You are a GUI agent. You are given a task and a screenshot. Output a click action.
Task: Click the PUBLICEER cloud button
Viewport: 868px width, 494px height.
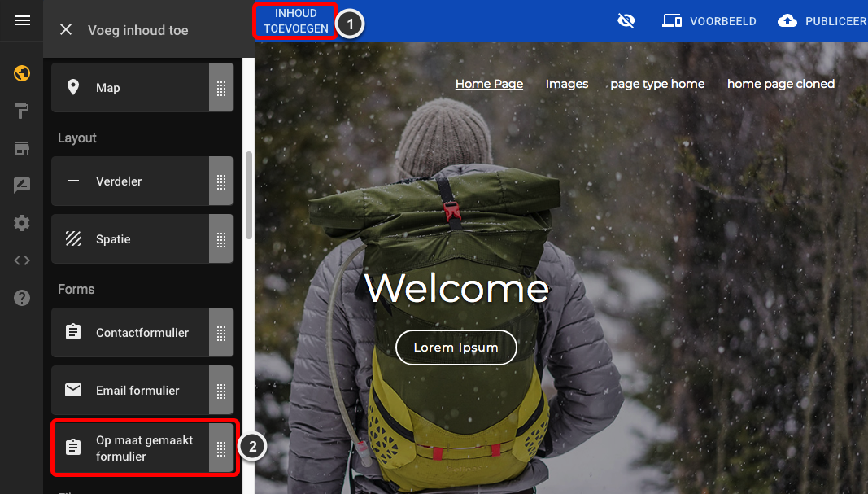click(x=822, y=21)
